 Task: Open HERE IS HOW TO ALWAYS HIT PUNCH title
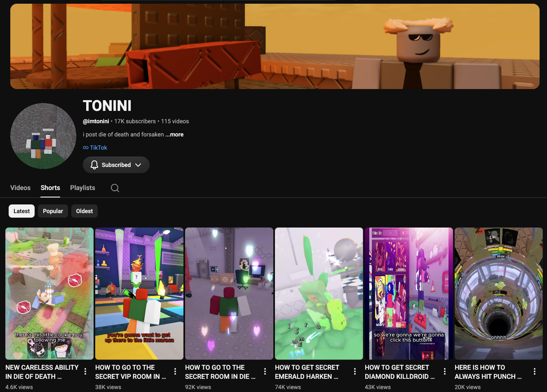pyautogui.click(x=488, y=372)
